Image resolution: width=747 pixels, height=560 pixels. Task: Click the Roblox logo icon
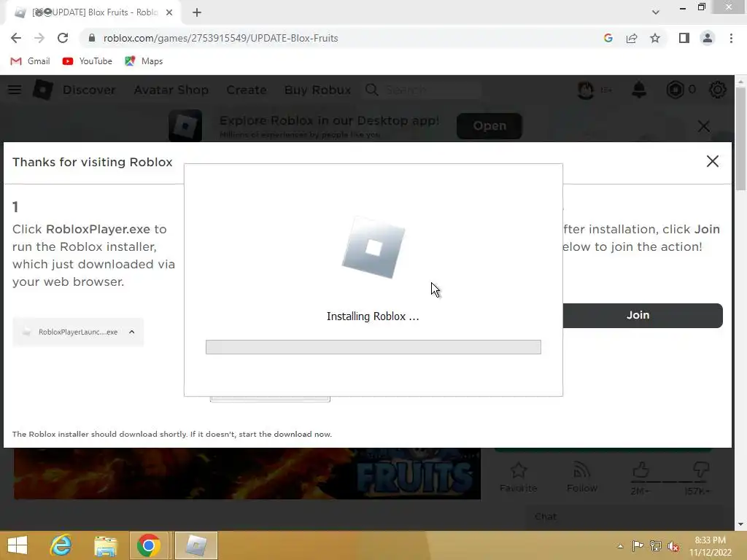coord(43,90)
